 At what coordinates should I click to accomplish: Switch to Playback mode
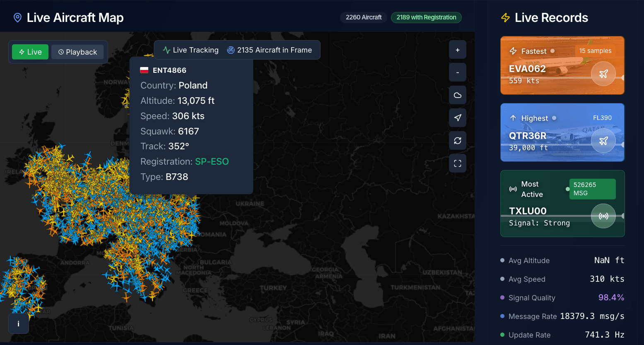[77, 52]
